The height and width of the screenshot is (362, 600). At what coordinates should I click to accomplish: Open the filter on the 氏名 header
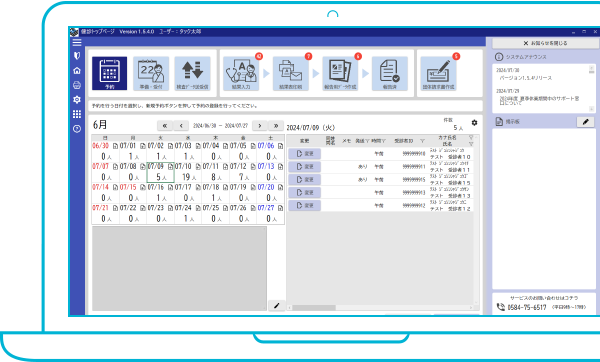coord(471,144)
